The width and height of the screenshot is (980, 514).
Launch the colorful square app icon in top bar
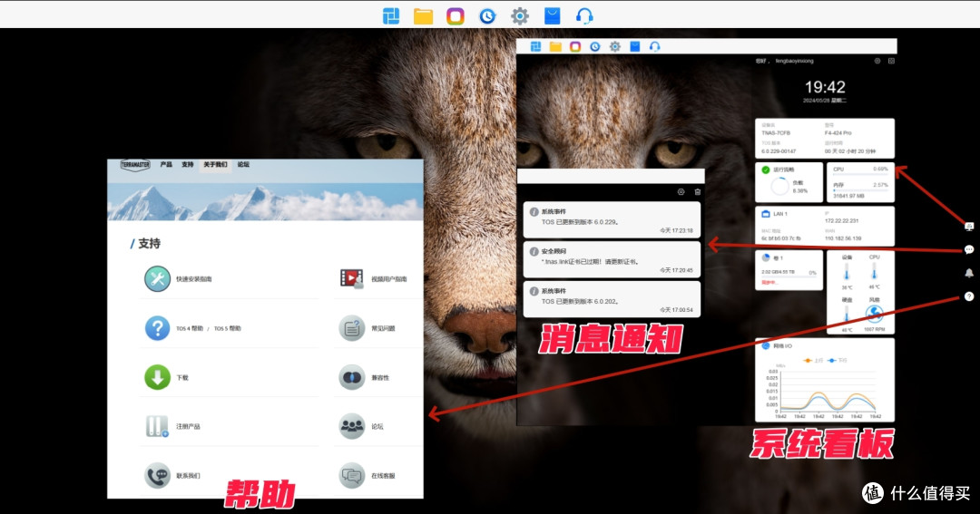pos(456,15)
